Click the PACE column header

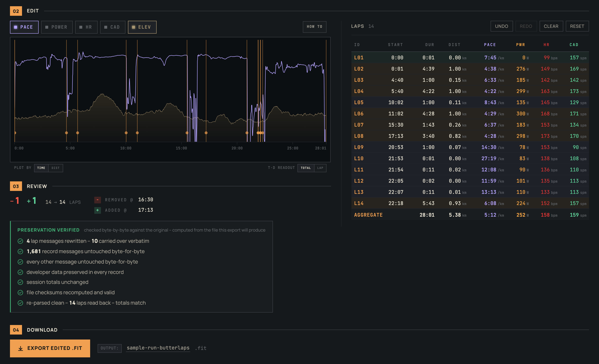490,45
